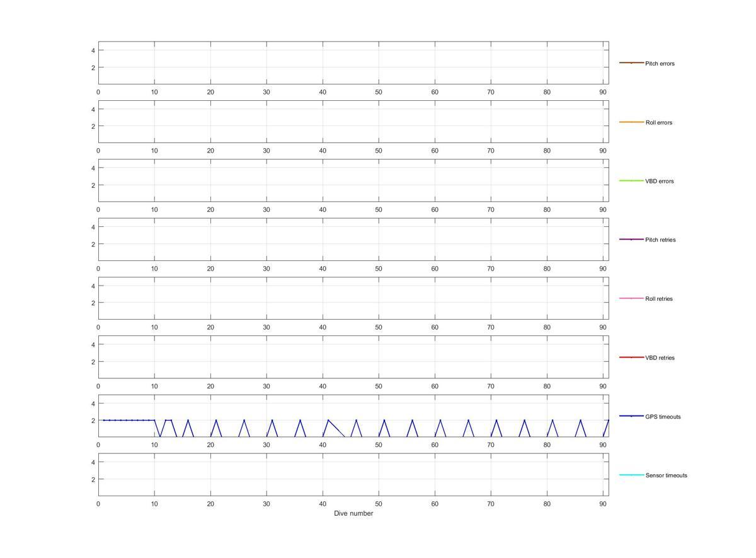Click the 30 tick below the VBD errors plot
756x558 pixels.
pos(266,209)
